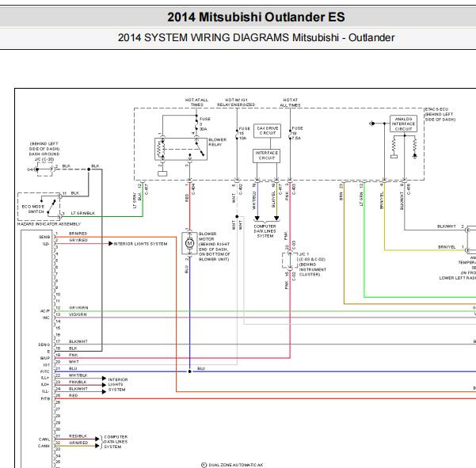Image resolution: width=476 pixels, height=468 pixels.
Task: Select the 'FUSE 3 30A' label
Action: point(205,124)
